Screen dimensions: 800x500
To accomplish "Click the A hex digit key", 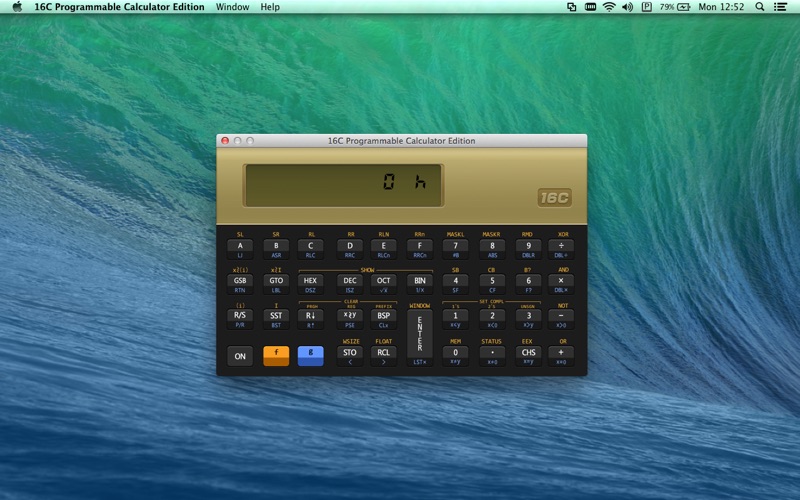I will pyautogui.click(x=240, y=249).
